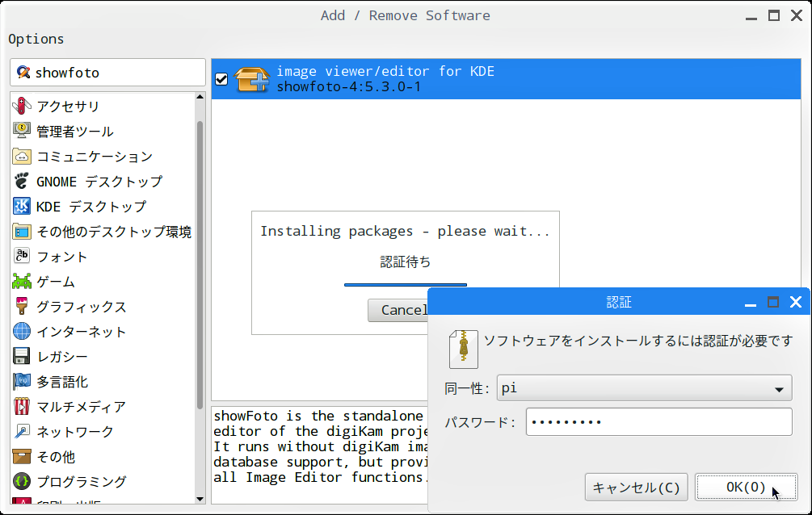The height and width of the screenshot is (515, 812).
Task: Select the フォント label
Action: [x=61, y=257]
